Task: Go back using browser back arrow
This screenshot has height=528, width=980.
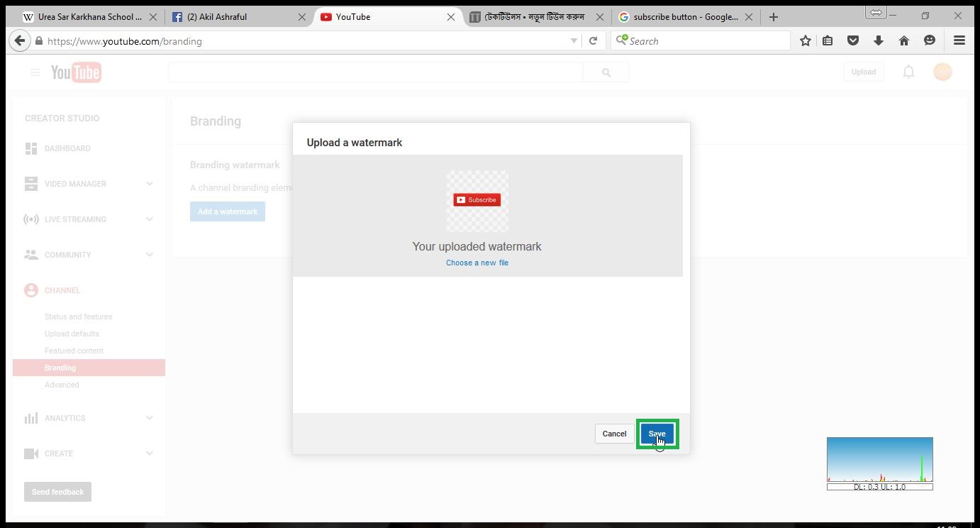Action: (20, 40)
